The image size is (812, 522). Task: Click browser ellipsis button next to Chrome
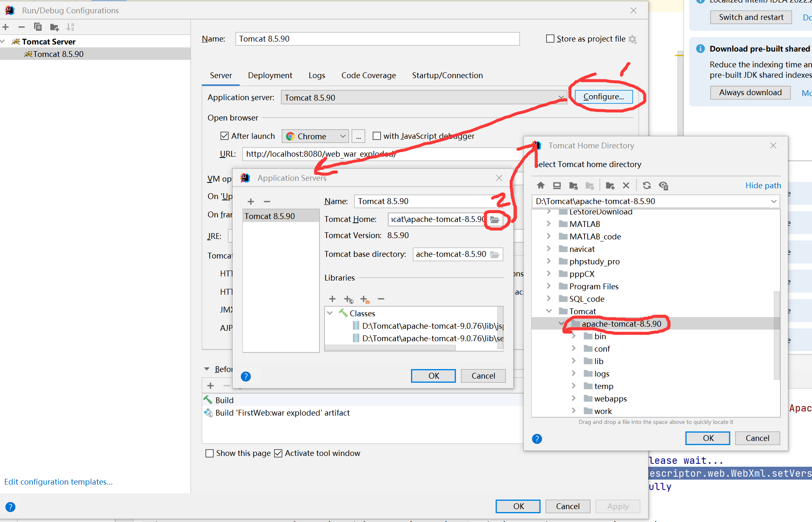point(359,136)
